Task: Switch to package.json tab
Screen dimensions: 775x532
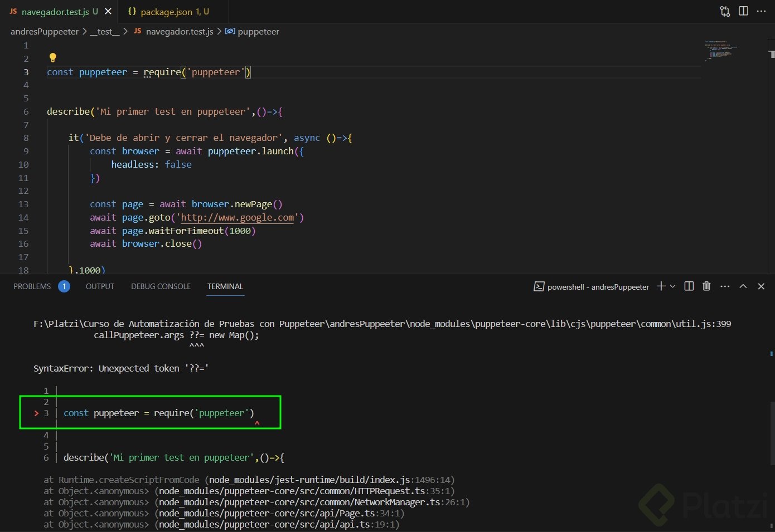Action: click(x=167, y=11)
